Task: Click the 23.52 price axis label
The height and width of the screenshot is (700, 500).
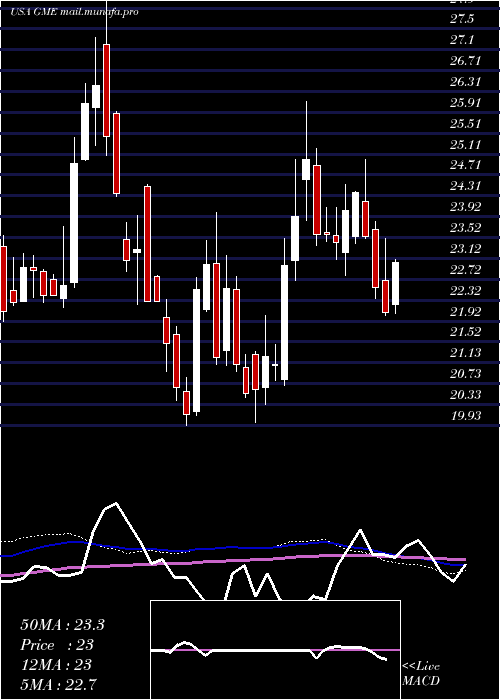Action: point(466,228)
